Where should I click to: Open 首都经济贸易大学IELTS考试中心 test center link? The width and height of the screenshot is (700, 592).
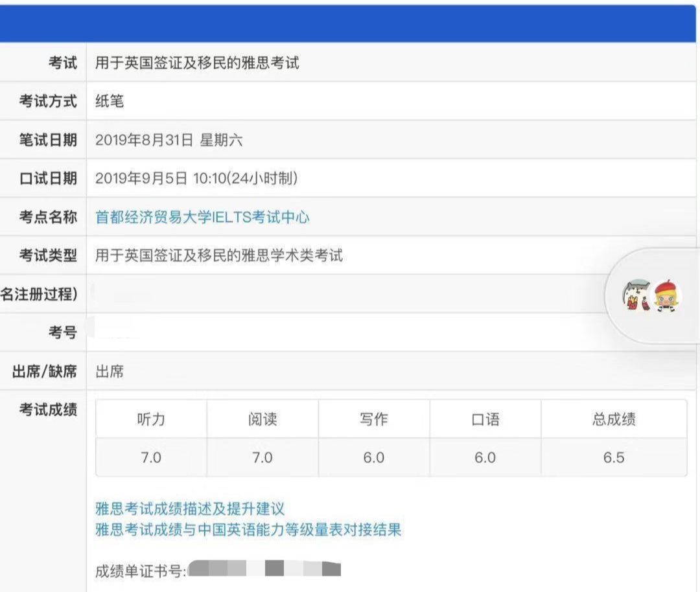click(202, 218)
